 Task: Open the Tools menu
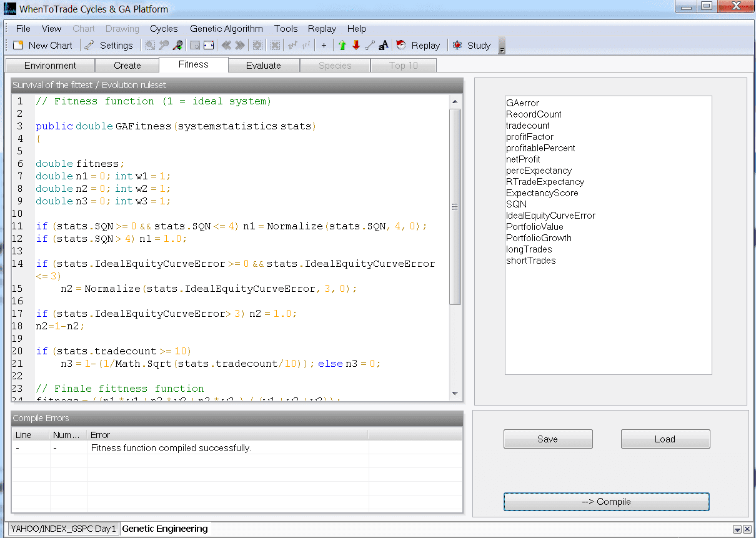[286, 29]
